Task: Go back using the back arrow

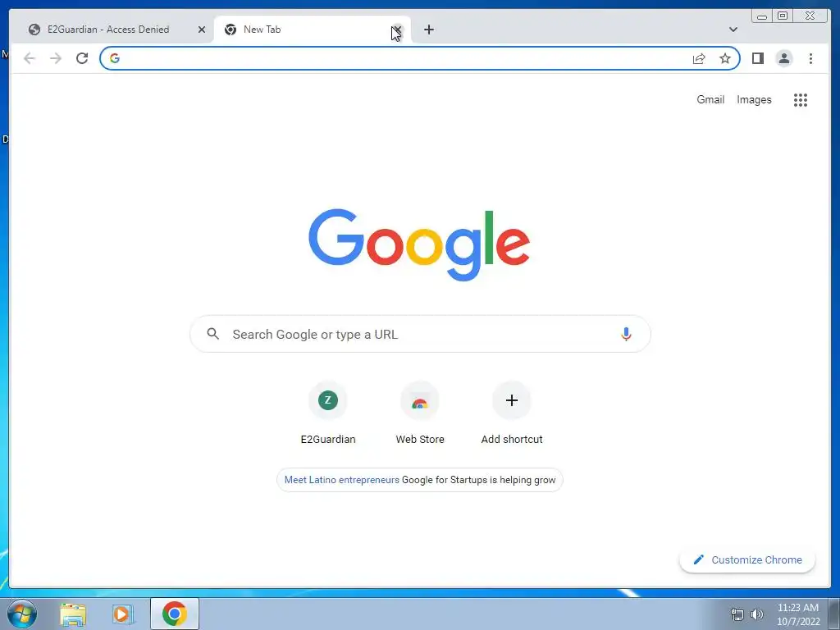Action: (x=30, y=58)
